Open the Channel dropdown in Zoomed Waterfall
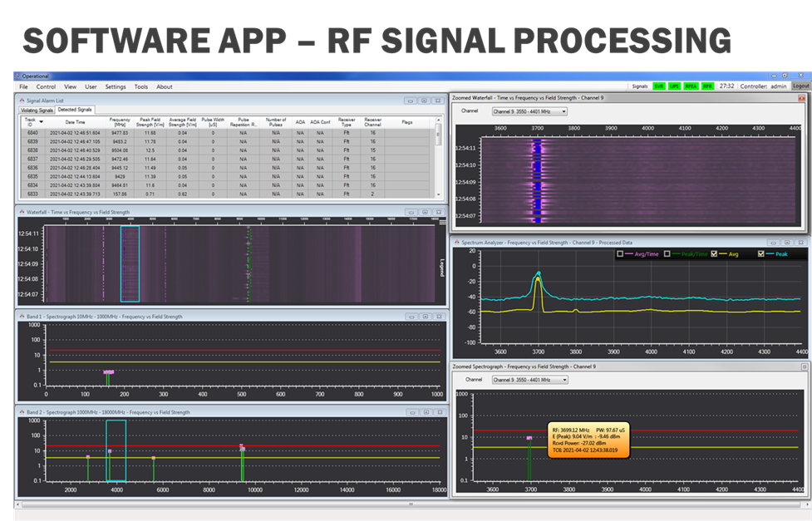 pos(564,110)
